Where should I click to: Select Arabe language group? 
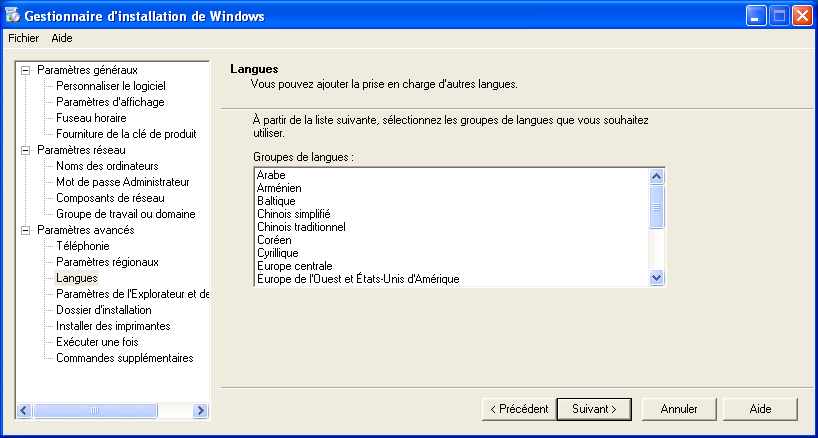pos(452,175)
